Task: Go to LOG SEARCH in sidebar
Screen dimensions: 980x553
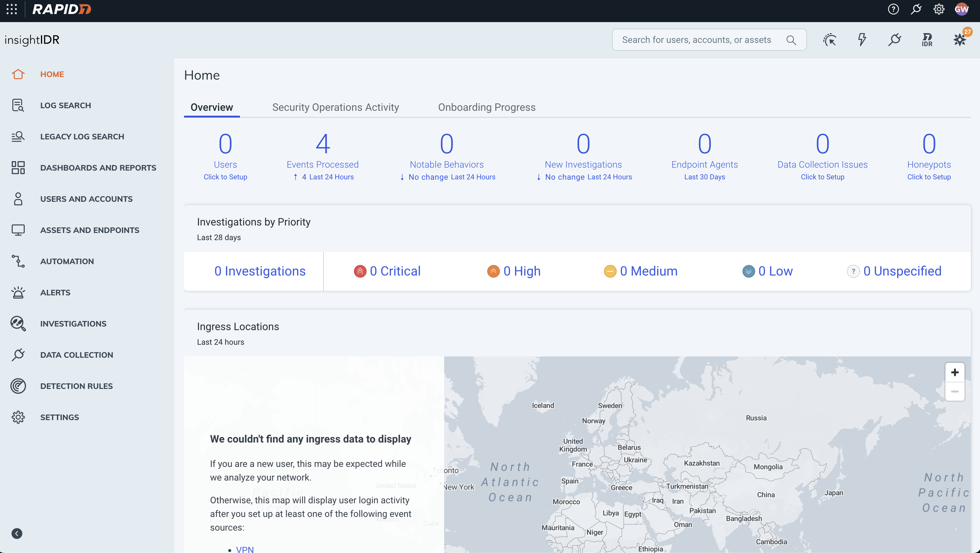Action: 65,105
